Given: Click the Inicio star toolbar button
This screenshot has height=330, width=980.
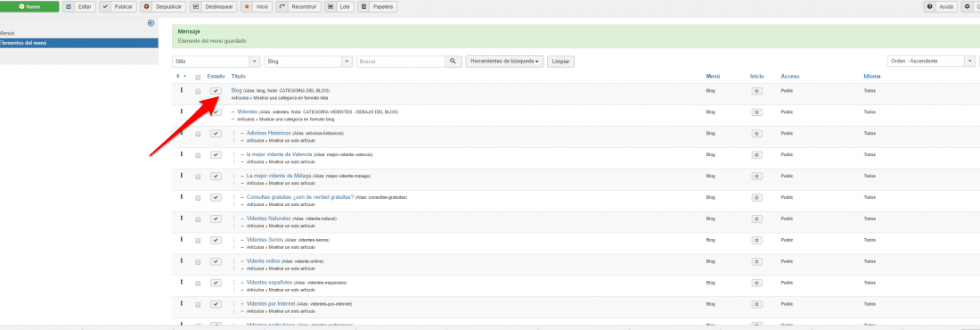Looking at the screenshot, I should coord(257,6).
